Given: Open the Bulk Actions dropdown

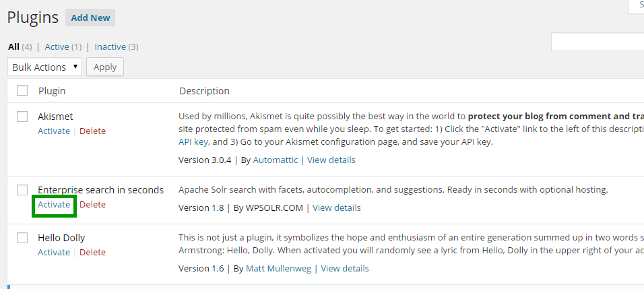Looking at the screenshot, I should coord(44,67).
